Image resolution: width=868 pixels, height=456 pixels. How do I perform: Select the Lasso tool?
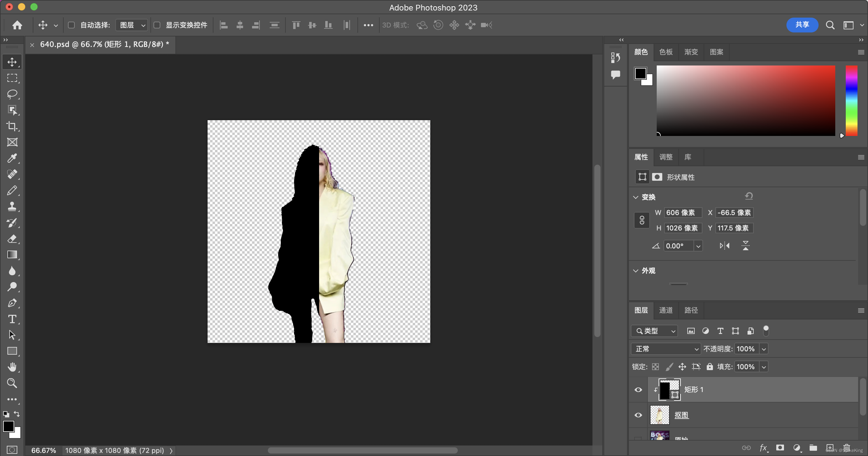(12, 94)
